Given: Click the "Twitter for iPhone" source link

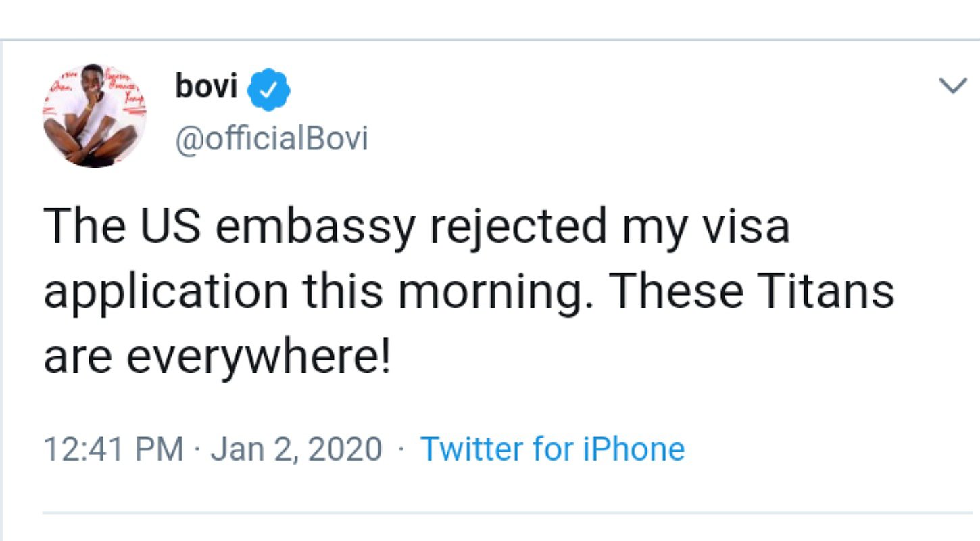Looking at the screenshot, I should (552, 449).
